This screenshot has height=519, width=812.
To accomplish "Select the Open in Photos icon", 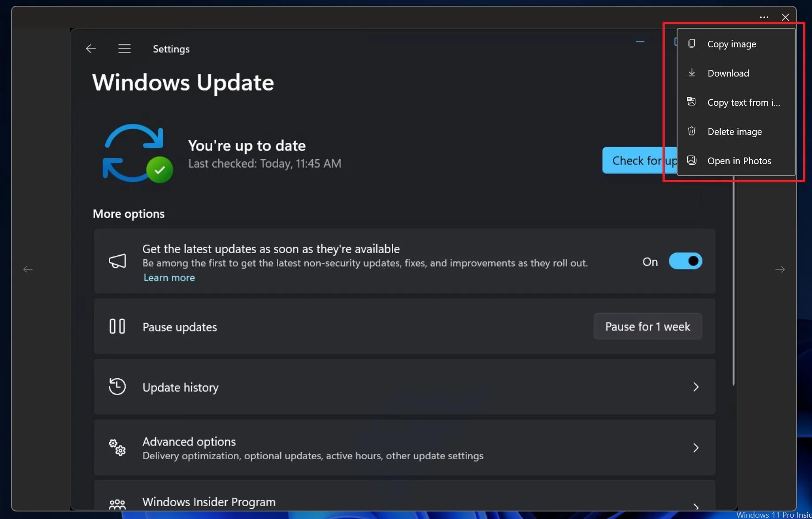I will point(692,160).
